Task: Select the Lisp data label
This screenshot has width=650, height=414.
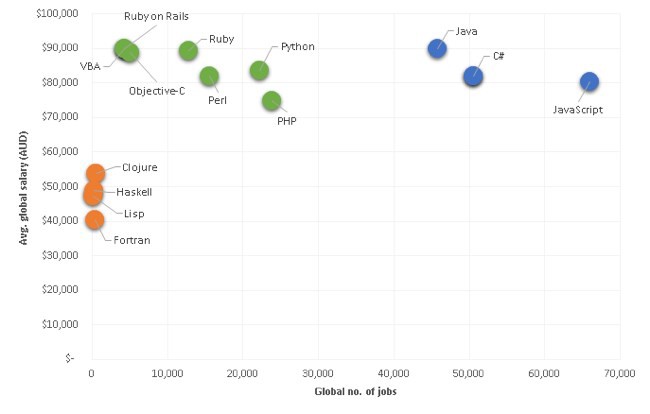Action: coord(134,214)
